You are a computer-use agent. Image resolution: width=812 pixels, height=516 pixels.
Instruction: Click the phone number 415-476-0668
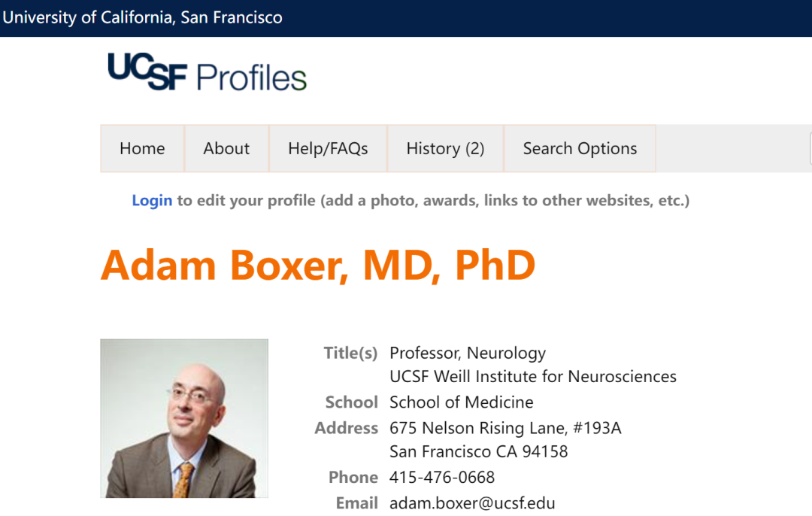pos(442,477)
